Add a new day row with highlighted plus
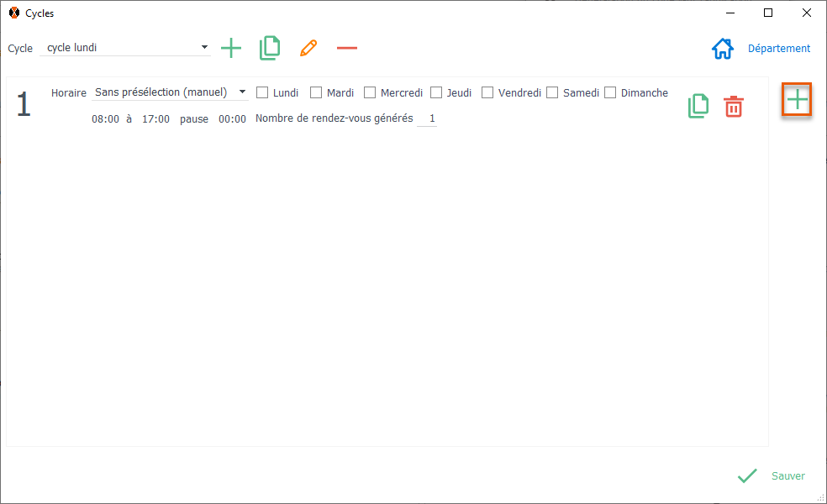 click(797, 101)
